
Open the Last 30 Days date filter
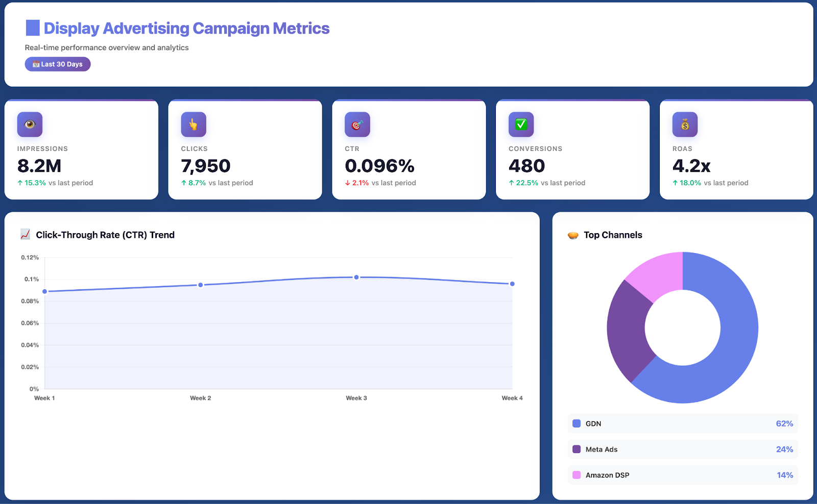click(x=57, y=64)
